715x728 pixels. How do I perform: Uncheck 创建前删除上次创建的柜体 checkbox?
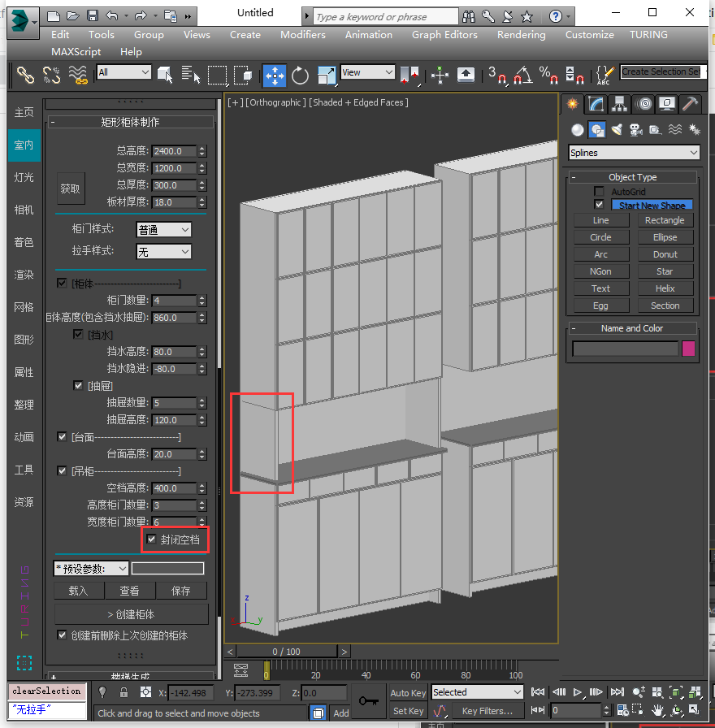(62, 635)
